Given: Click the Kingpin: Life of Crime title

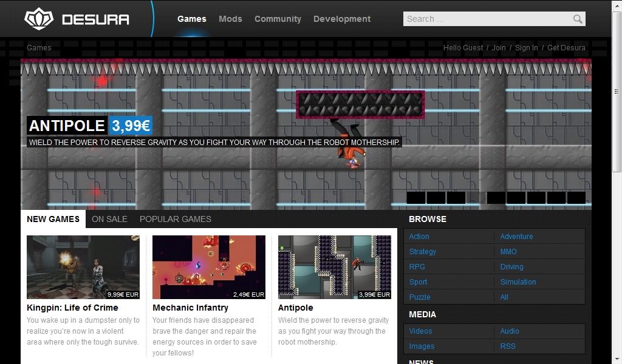Looking at the screenshot, I should point(73,308).
